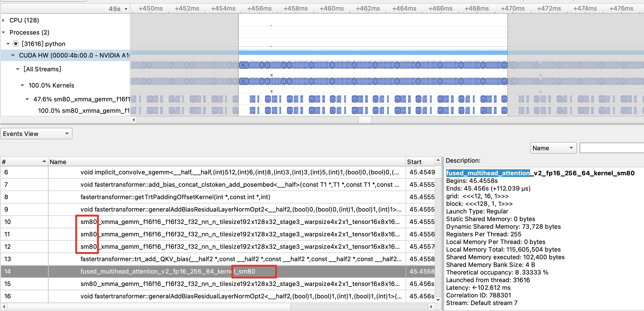Viewport: 644px width, 311px height.
Task: Click the events table scroll-down arrow
Action: 438,300
